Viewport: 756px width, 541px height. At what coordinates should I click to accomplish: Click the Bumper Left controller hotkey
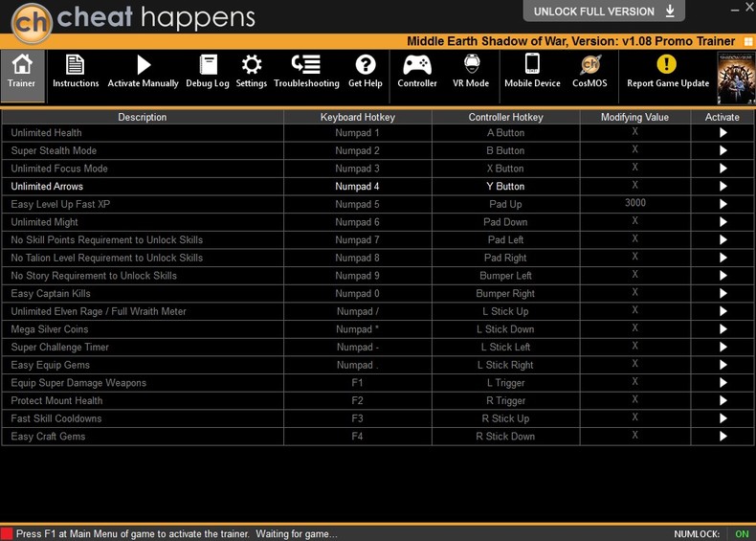point(505,276)
